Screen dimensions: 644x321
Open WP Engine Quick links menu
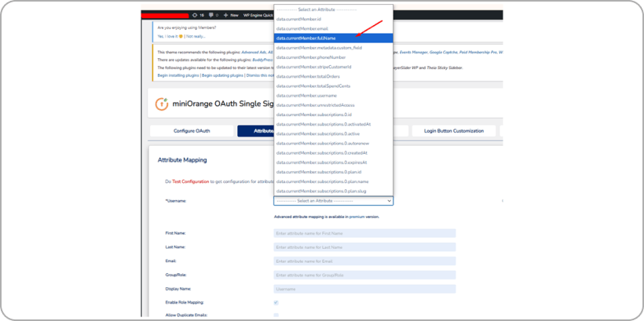click(x=258, y=15)
